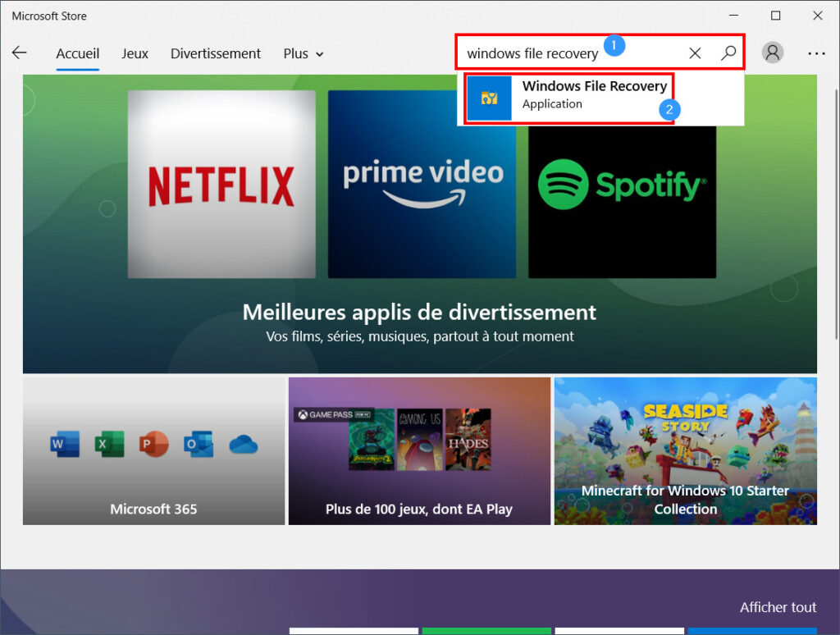Open the Accueil tab
Screen dimensions: 840x635
click(x=78, y=53)
